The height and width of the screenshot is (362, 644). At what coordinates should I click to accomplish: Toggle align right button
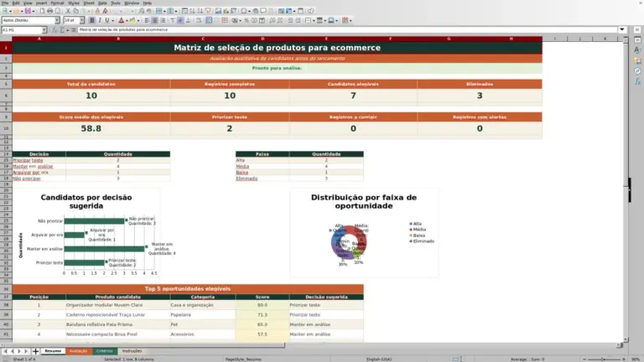(163, 20)
